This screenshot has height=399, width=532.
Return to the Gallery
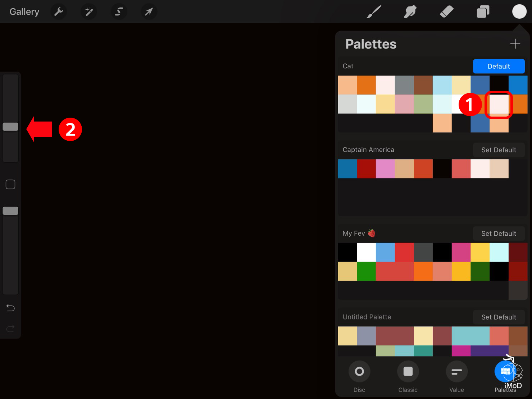tap(24, 11)
